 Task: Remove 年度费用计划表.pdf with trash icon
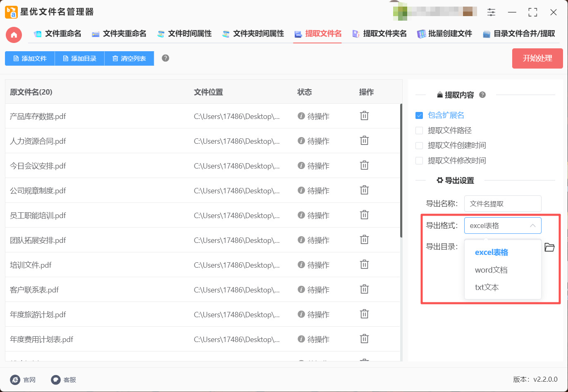[364, 339]
